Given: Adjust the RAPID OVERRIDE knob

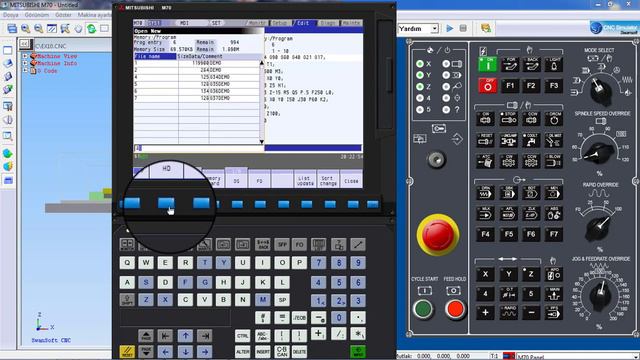Looking at the screenshot, I should tap(599, 228).
